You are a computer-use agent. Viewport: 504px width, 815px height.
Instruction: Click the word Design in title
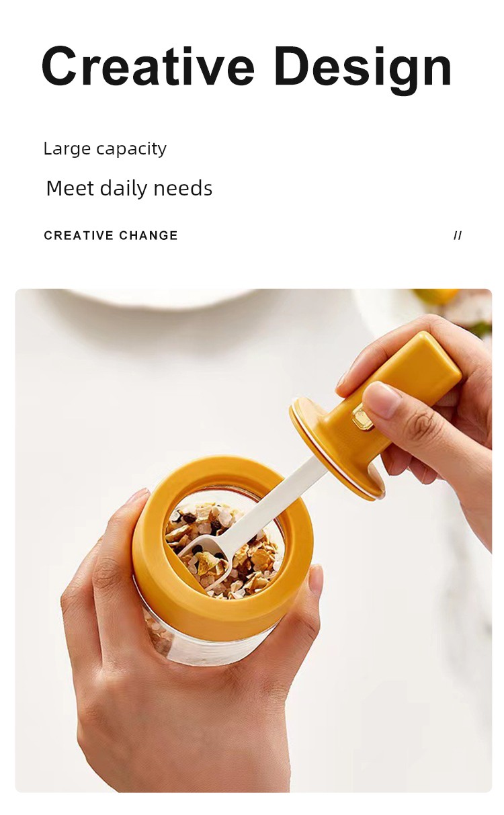pos(363,69)
